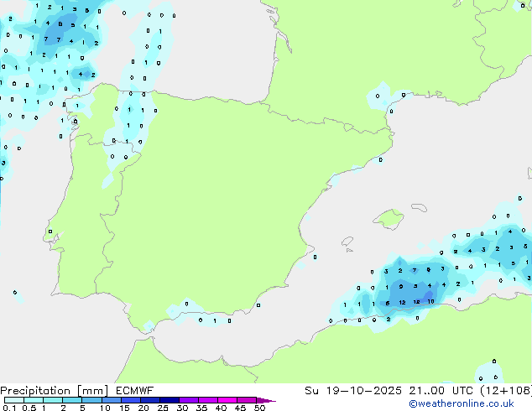Click the '(12+108)' forecast run text
The width and height of the screenshot is (532, 411).
tap(506, 391)
